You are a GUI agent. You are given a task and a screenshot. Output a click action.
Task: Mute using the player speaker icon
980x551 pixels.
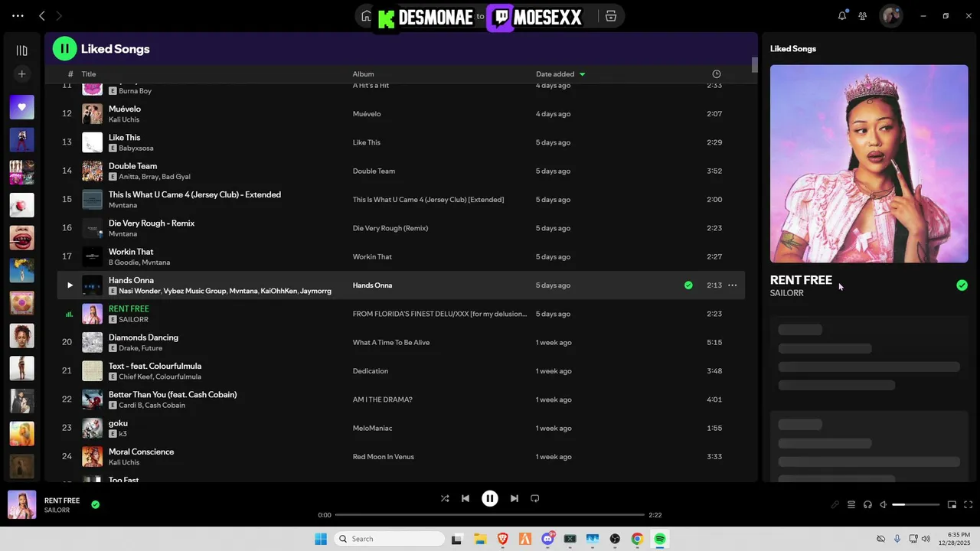[883, 504]
